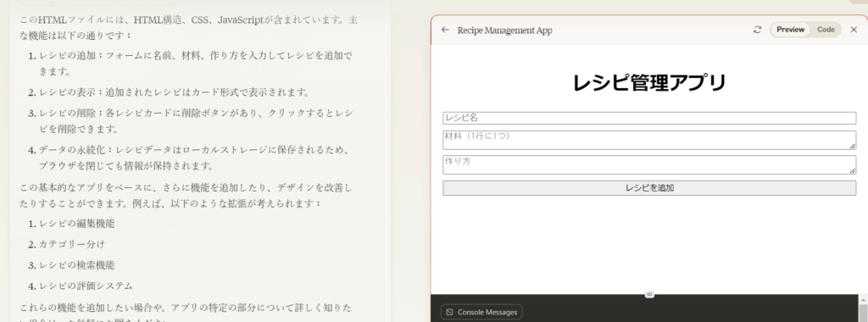Click the resize grip of the 作り方 textarea

(853, 171)
